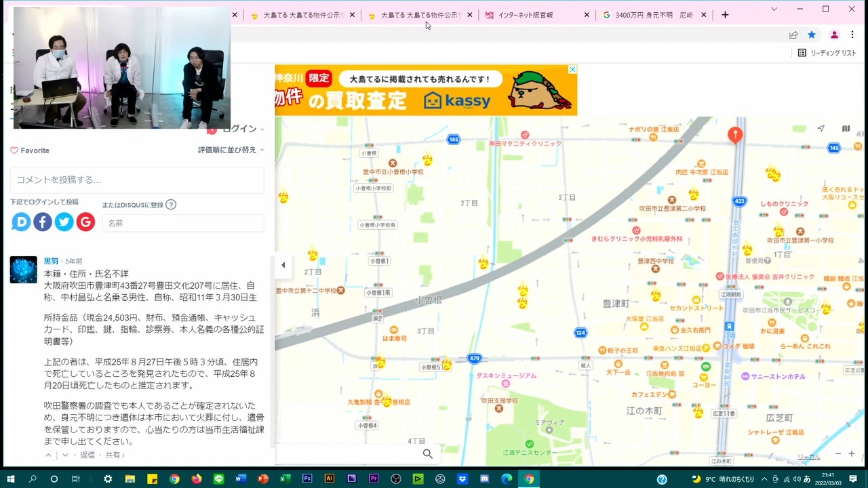Collapse the comment side panel arrow
868x488 pixels.
click(x=283, y=266)
